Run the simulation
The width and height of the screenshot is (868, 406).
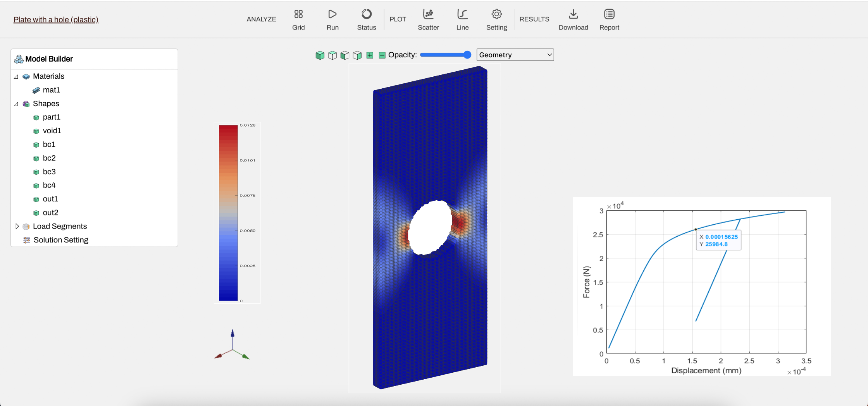click(x=332, y=20)
